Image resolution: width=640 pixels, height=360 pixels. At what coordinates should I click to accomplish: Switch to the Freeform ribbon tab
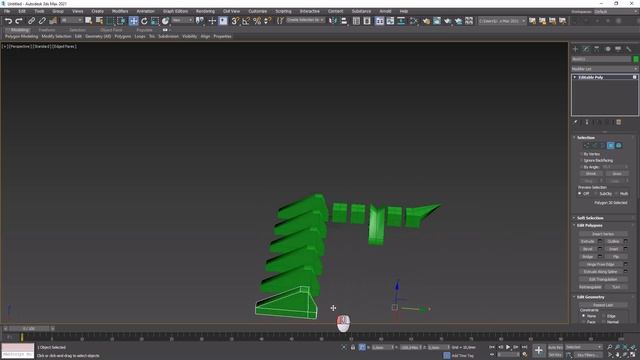point(47,30)
